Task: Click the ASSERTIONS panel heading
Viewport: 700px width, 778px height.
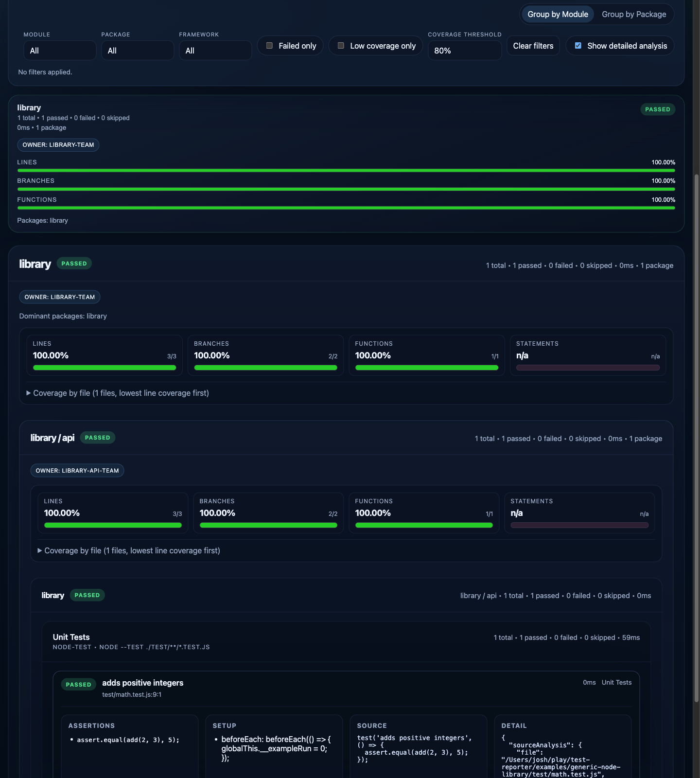Action: coord(92,725)
